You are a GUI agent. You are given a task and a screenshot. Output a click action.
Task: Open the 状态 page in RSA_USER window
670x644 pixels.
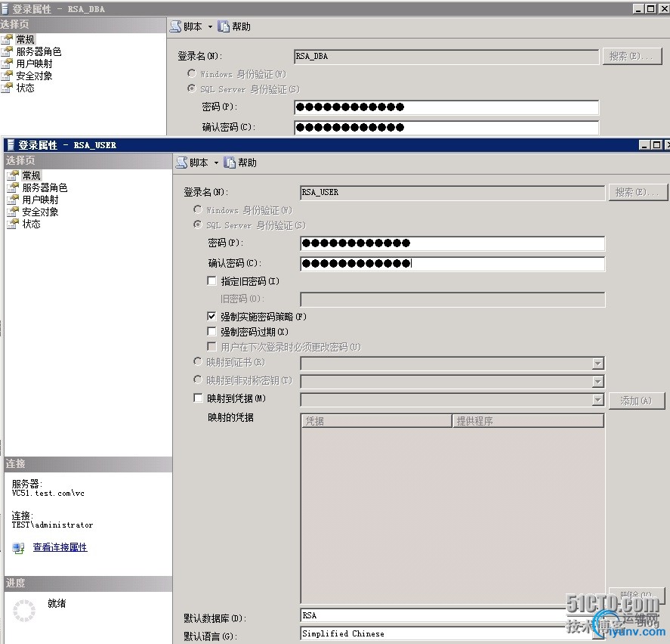point(31,223)
